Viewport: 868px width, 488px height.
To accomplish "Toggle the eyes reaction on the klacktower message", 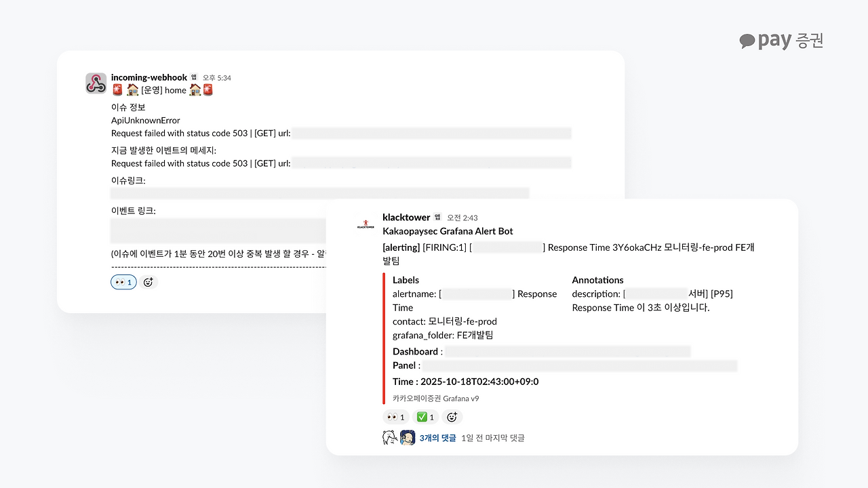I will [x=395, y=417].
